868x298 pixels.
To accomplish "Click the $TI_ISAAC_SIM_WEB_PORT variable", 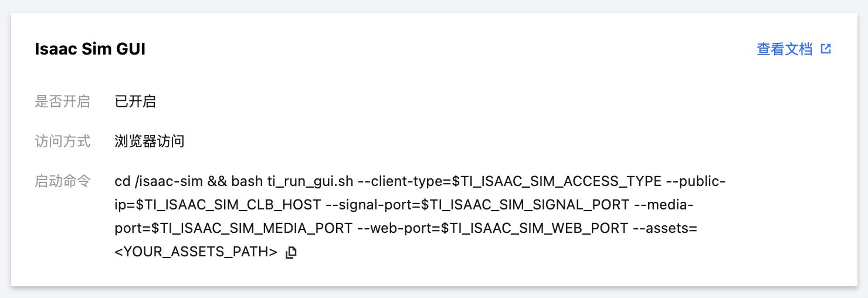I will click(x=535, y=228).
